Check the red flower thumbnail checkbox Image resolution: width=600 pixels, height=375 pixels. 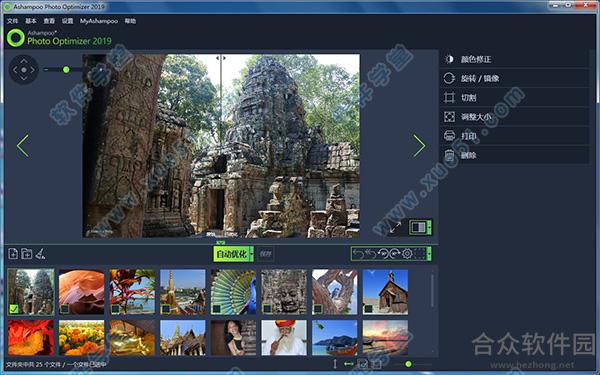tap(115, 308)
